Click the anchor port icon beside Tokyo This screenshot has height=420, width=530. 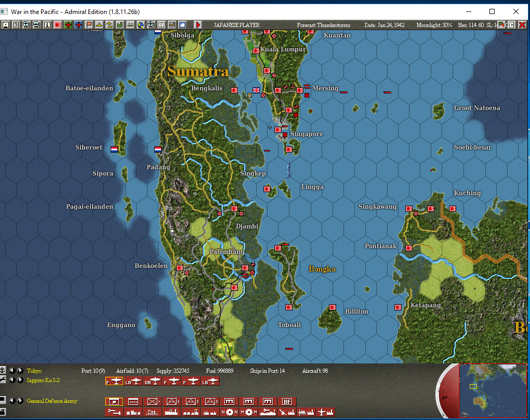coord(3,370)
